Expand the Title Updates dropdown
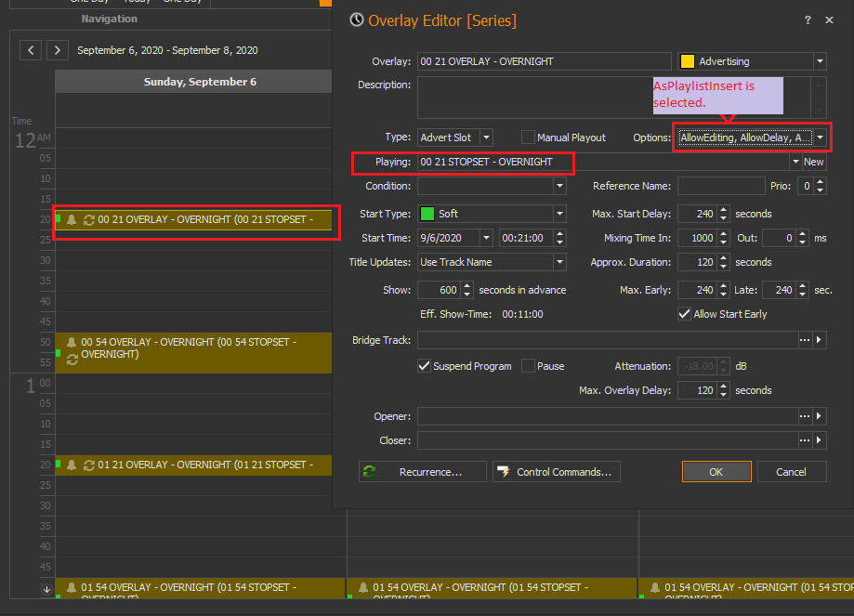This screenshot has width=854, height=616. (x=559, y=262)
